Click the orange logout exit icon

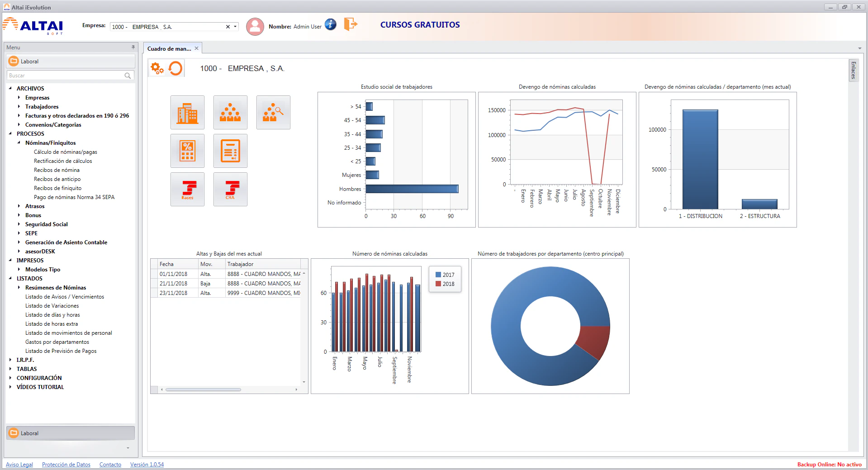pyautogui.click(x=351, y=24)
